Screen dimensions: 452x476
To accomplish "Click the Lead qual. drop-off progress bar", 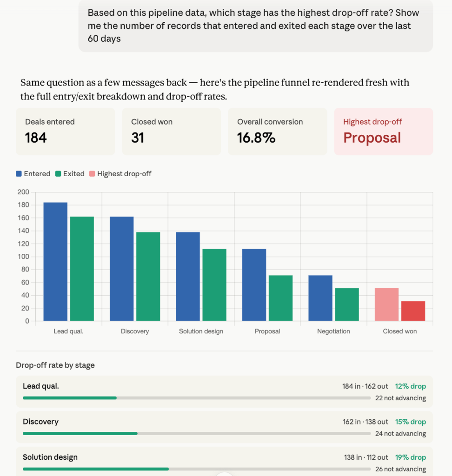I will click(197, 398).
